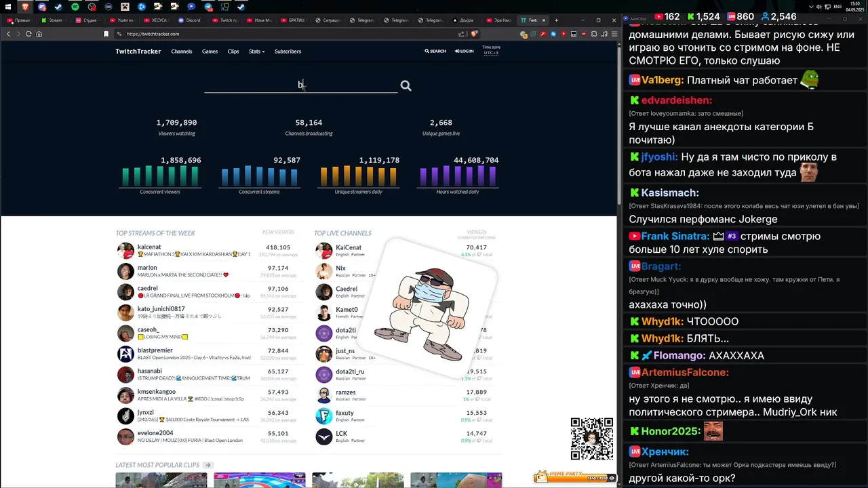Switch to the БРАТИШ YouTube tab

(295, 20)
